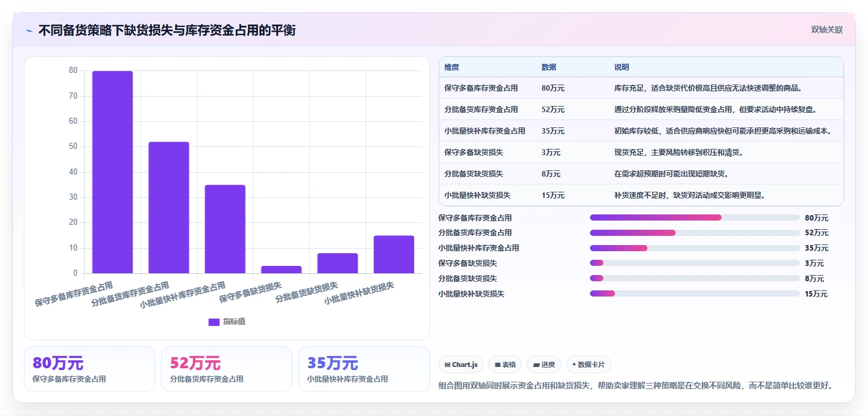Click the 保守多备缺货损失 chart bar

click(x=281, y=270)
